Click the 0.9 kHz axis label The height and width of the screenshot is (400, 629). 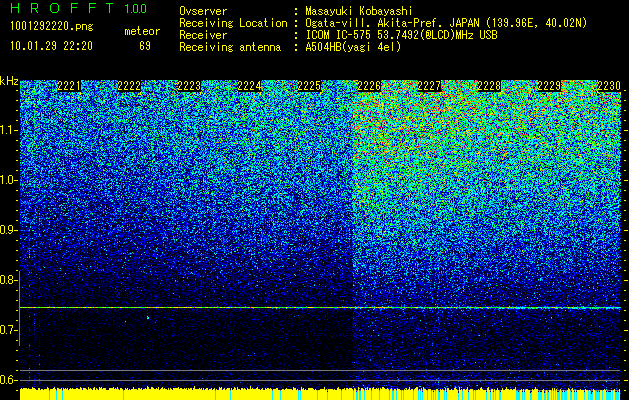point(6,230)
